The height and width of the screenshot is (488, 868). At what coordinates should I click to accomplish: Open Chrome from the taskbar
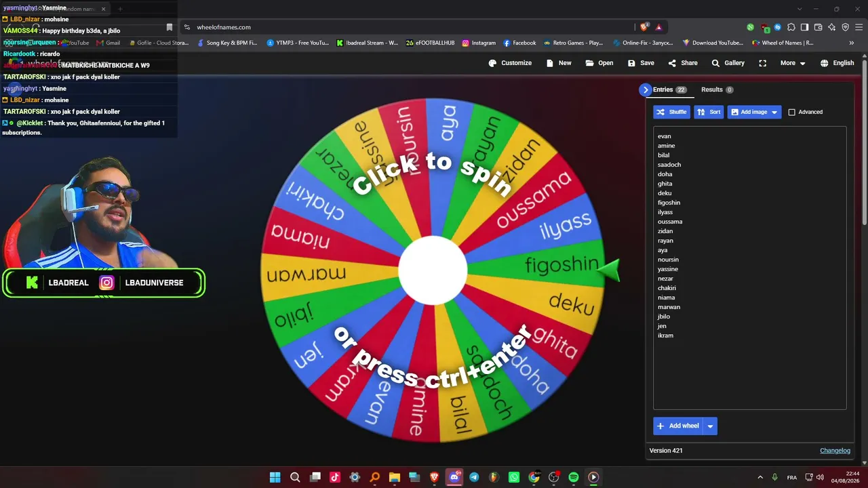[534, 477]
